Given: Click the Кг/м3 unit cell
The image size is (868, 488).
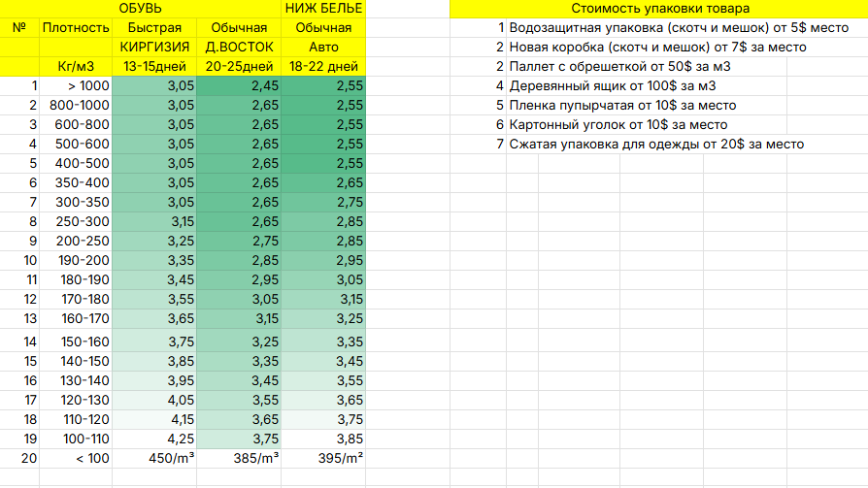Looking at the screenshot, I should click(x=76, y=66).
